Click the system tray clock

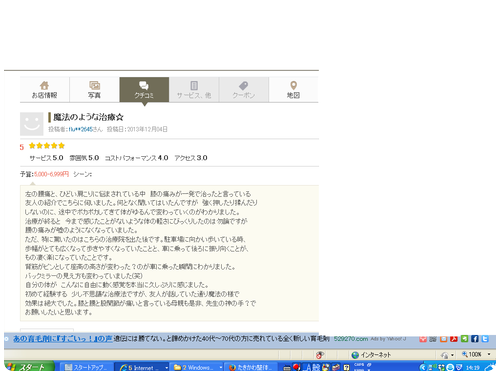click(x=472, y=368)
